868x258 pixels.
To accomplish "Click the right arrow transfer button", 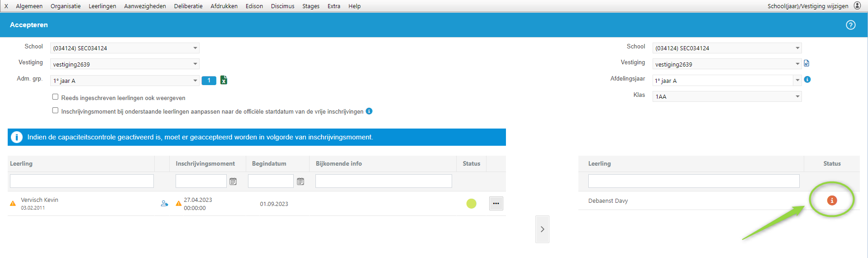I will click(542, 229).
